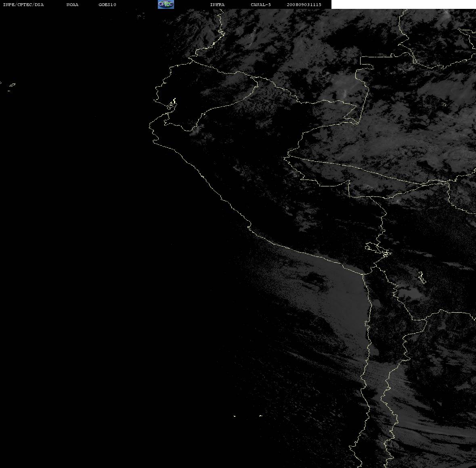Screen dimensions: 476x468
Task: Click the GOES10 satellite label
Action: [107, 4]
